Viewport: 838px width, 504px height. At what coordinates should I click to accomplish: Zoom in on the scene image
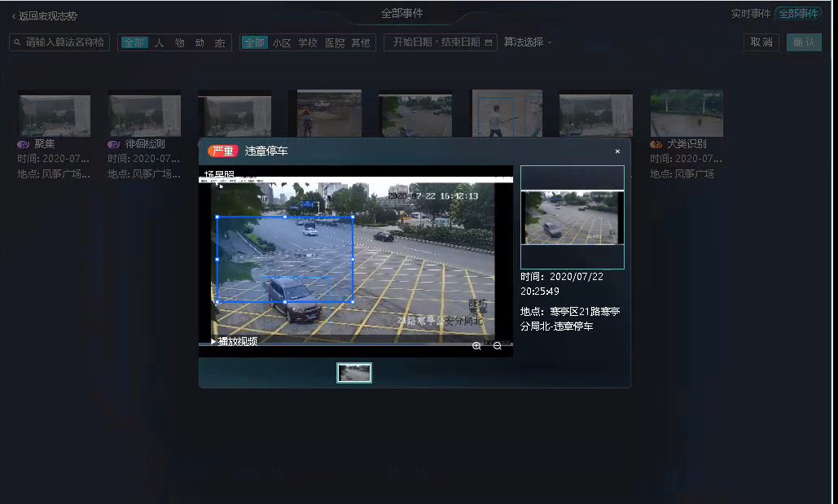476,346
